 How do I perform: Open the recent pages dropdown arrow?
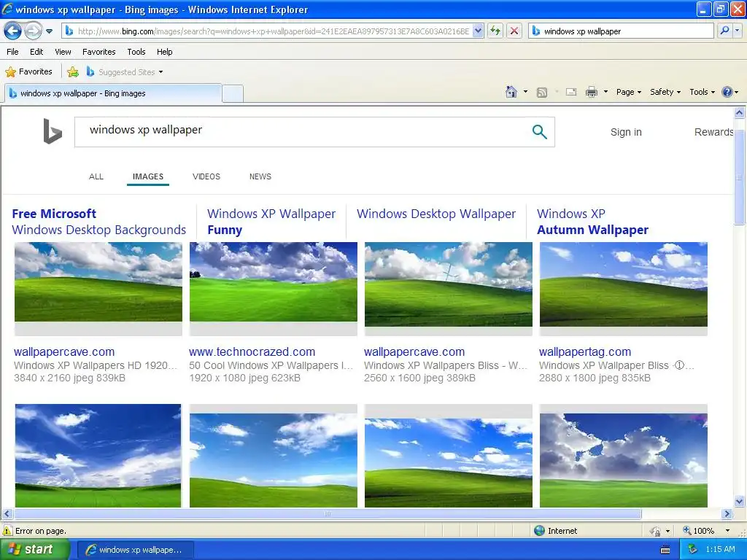[49, 31]
